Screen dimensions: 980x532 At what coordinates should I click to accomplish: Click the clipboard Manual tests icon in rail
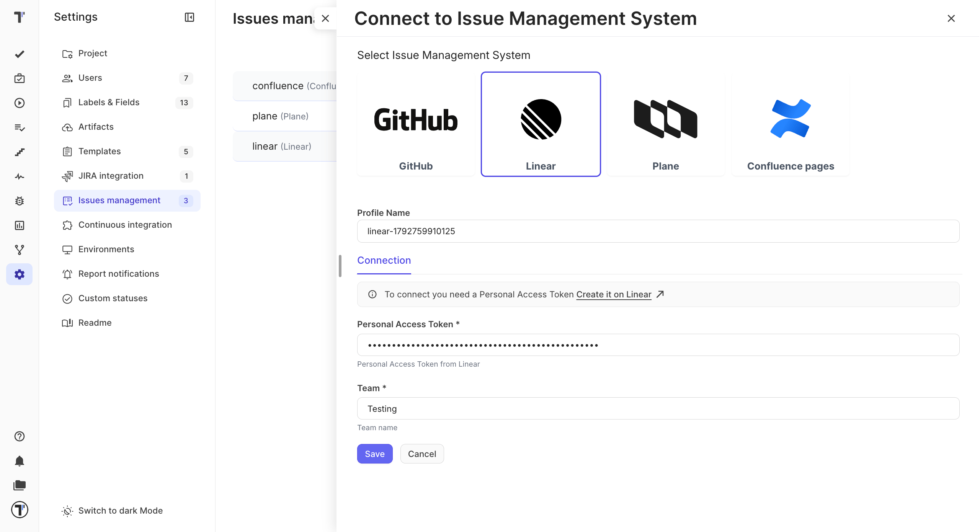(20, 78)
